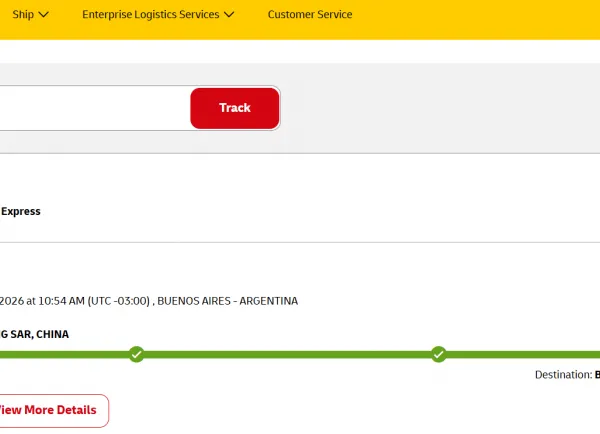Select the Destination label

[563, 375]
